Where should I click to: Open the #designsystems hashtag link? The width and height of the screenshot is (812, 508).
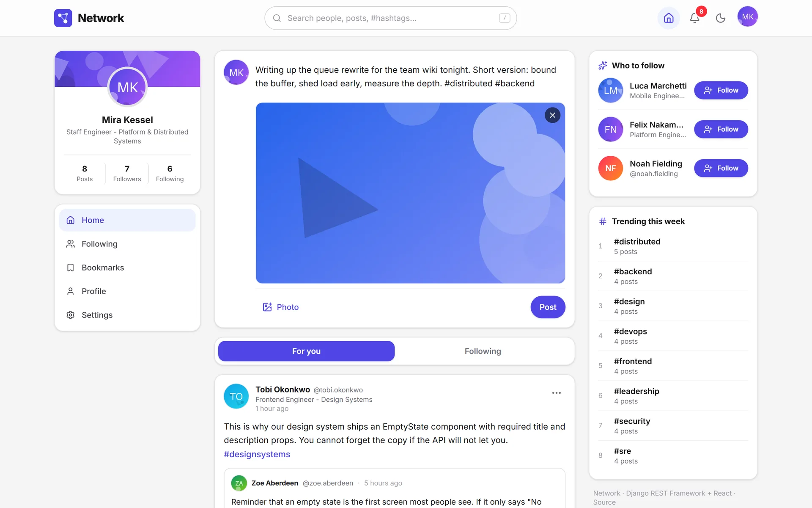257,454
